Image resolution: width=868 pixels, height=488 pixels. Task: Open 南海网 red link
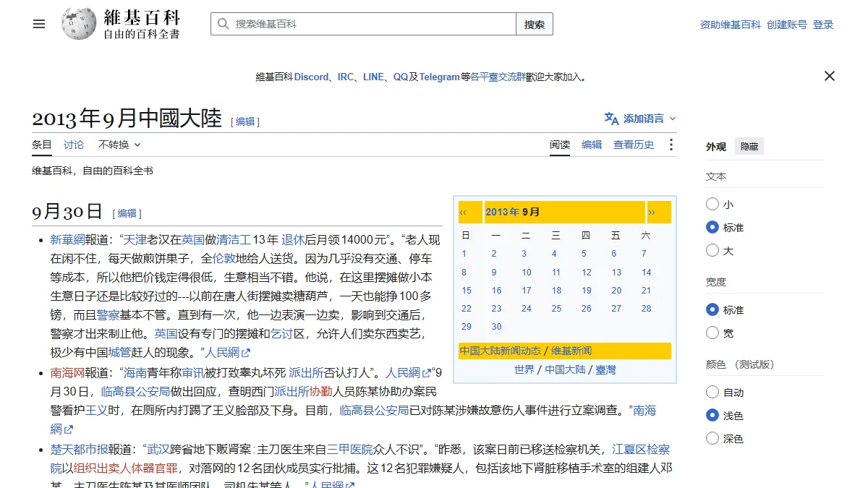tap(68, 373)
